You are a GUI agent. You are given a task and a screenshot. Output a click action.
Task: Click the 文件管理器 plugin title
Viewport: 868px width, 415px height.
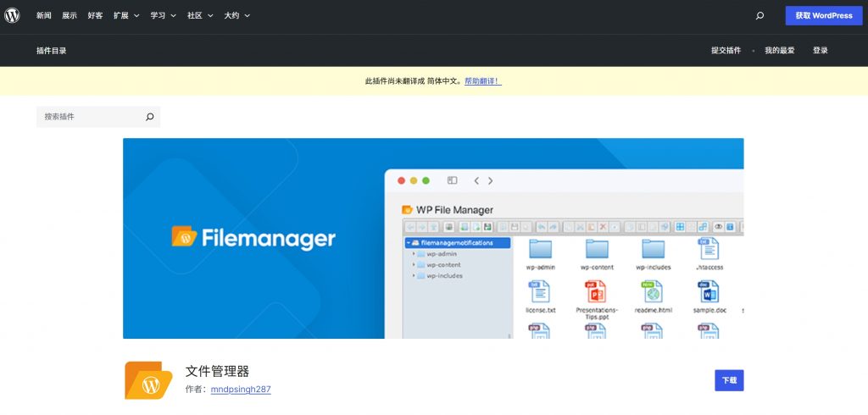pos(218,371)
